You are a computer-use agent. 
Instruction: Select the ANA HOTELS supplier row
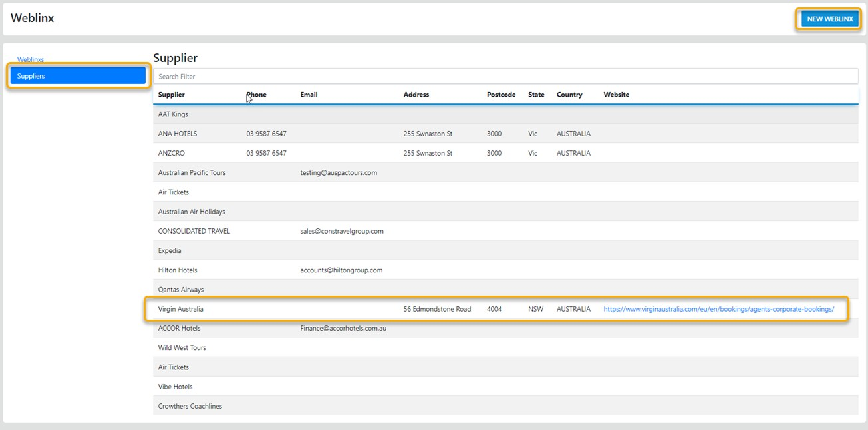point(178,134)
